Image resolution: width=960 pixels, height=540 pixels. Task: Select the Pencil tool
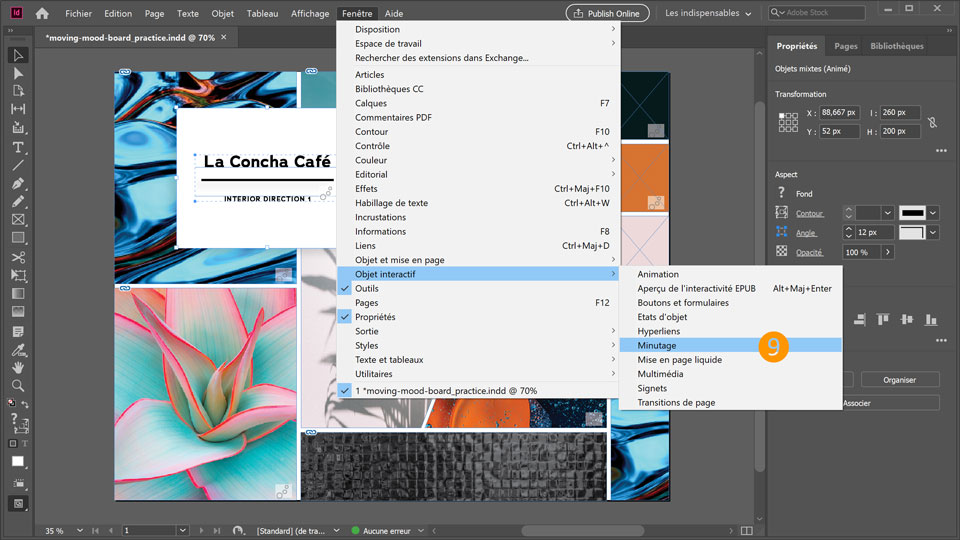[18, 201]
